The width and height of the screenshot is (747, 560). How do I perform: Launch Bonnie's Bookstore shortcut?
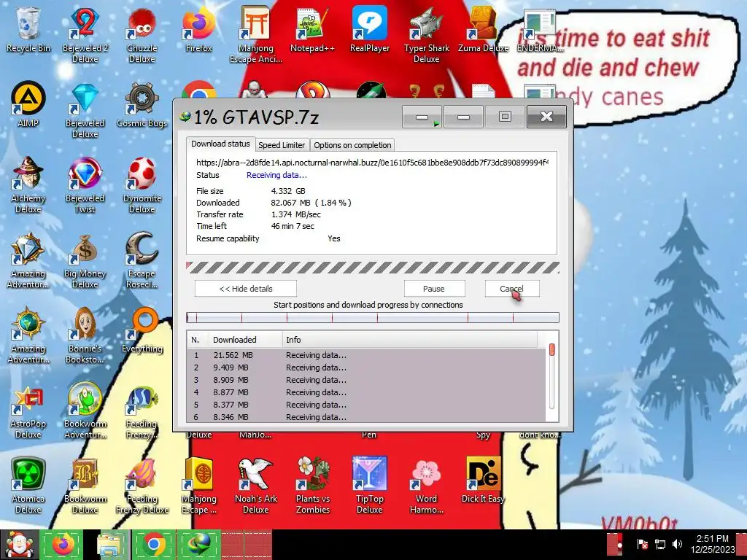tap(85, 335)
